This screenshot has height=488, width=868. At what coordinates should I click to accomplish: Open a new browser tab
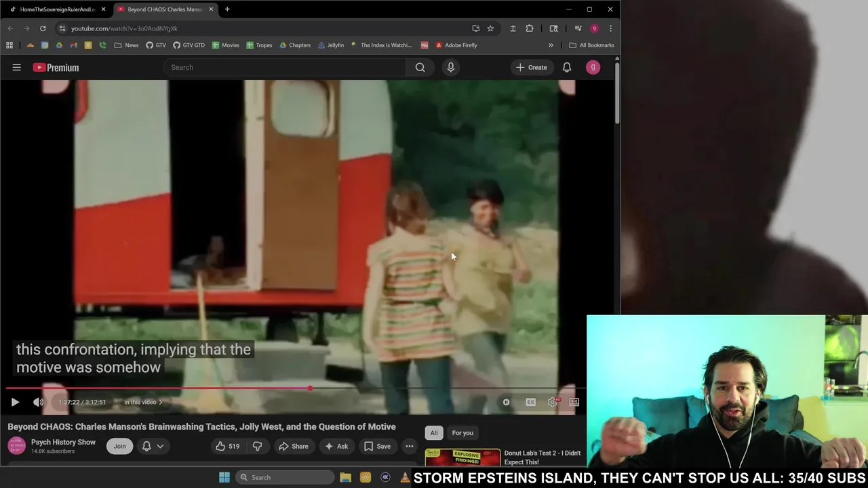click(x=227, y=9)
